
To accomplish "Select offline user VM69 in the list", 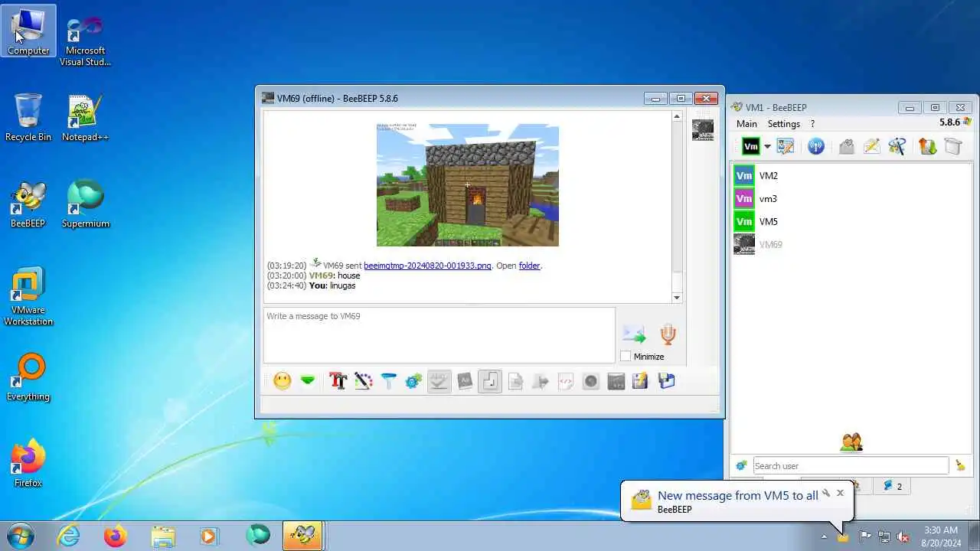I will (x=851, y=245).
